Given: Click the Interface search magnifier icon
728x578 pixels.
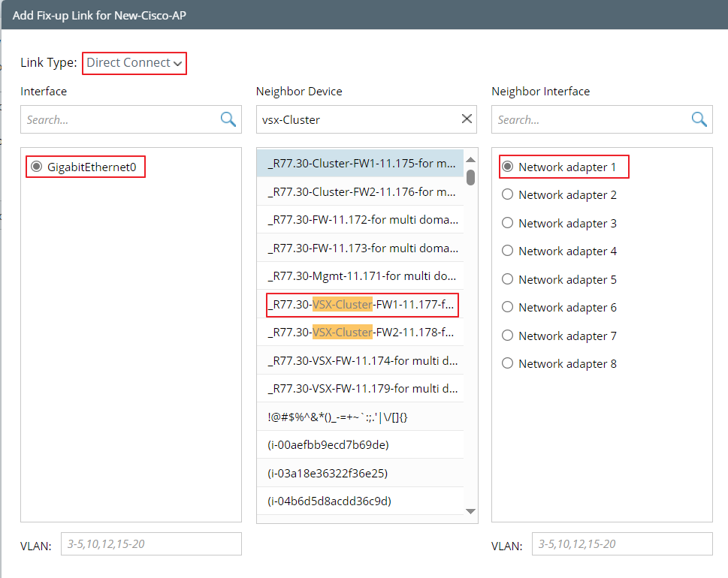Looking at the screenshot, I should pos(228,119).
